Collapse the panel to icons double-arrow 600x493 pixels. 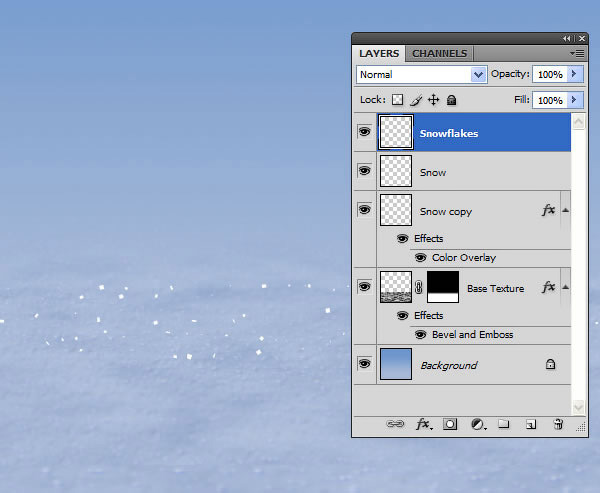pyautogui.click(x=567, y=38)
